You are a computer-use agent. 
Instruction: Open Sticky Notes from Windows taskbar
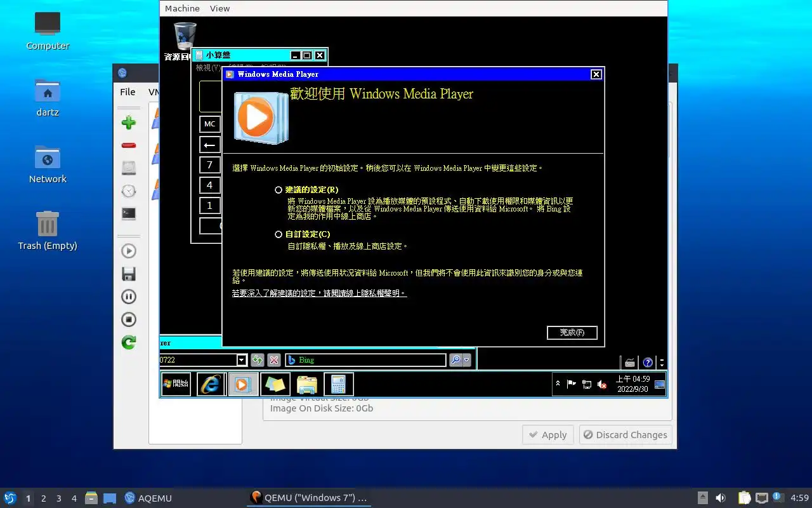click(275, 384)
